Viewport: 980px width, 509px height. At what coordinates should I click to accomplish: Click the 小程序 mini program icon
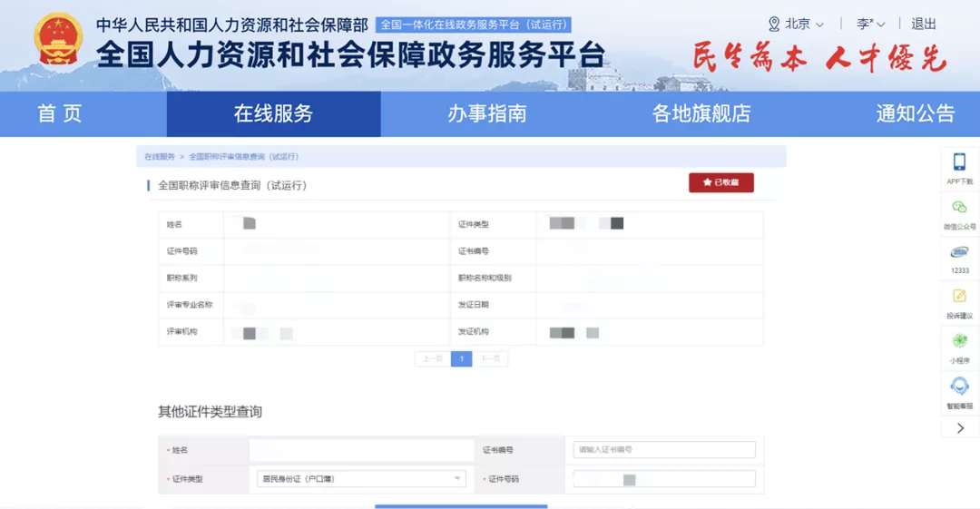coord(959,341)
